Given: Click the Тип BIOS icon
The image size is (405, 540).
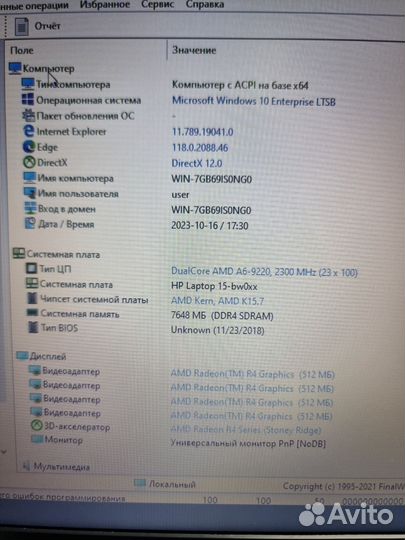Looking at the screenshot, I should (x=33, y=327).
